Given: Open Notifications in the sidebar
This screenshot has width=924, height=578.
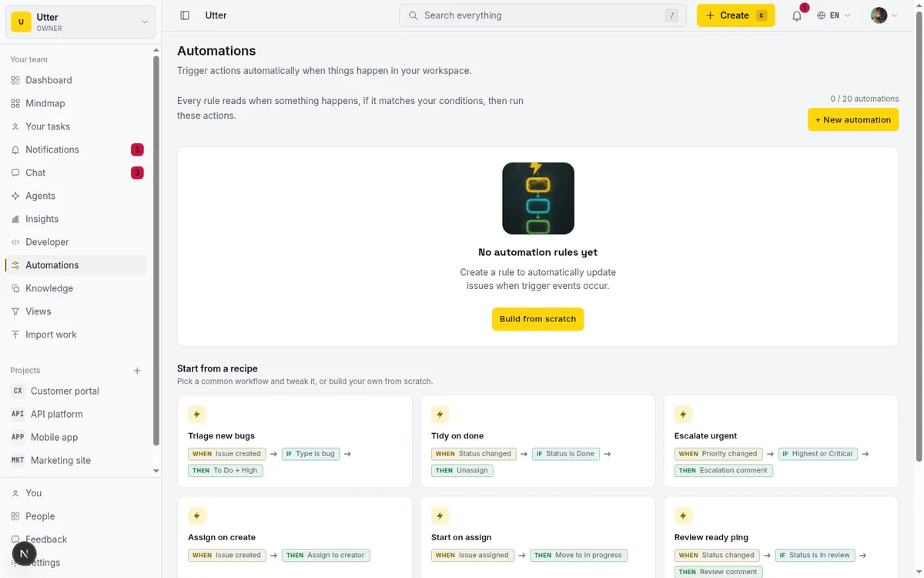Looking at the screenshot, I should point(75,150).
